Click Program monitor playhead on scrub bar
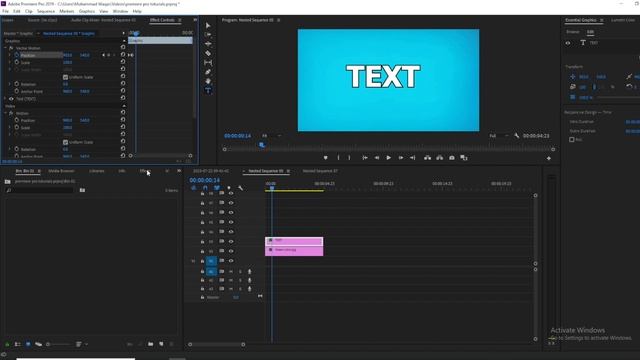The height and width of the screenshot is (360, 640). (262, 145)
